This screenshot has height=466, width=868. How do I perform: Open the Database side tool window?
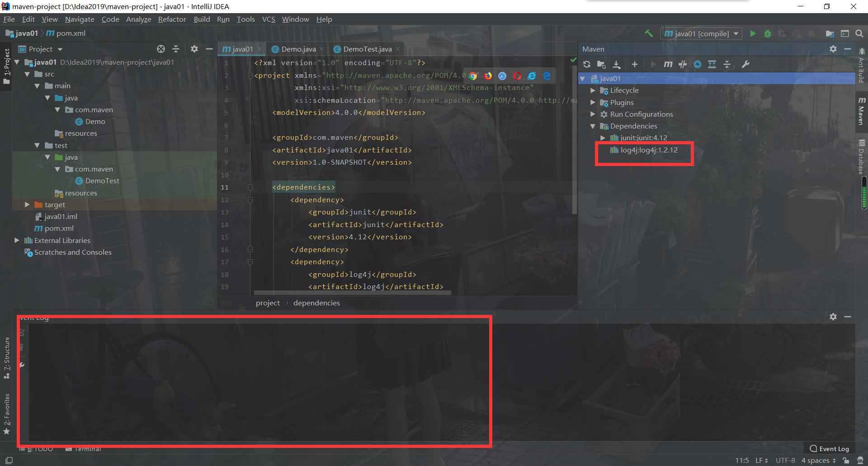point(861,157)
